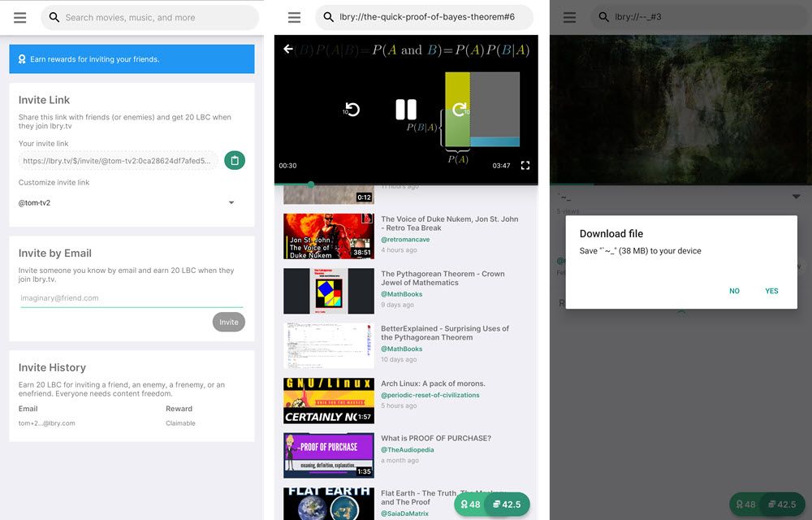Open Duke Nukem Jon St. John video thumbnail
Screen dimensions: 812x520
pyautogui.click(x=328, y=236)
